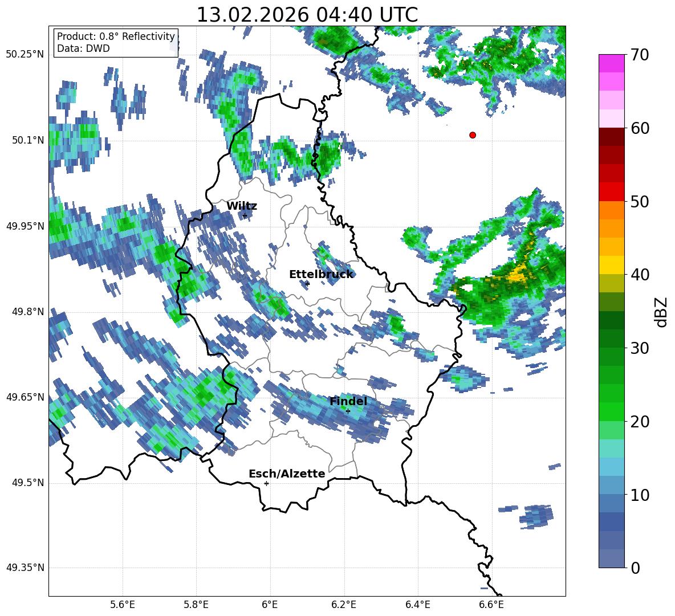Click the 5.6°E longitude label

coord(123,605)
